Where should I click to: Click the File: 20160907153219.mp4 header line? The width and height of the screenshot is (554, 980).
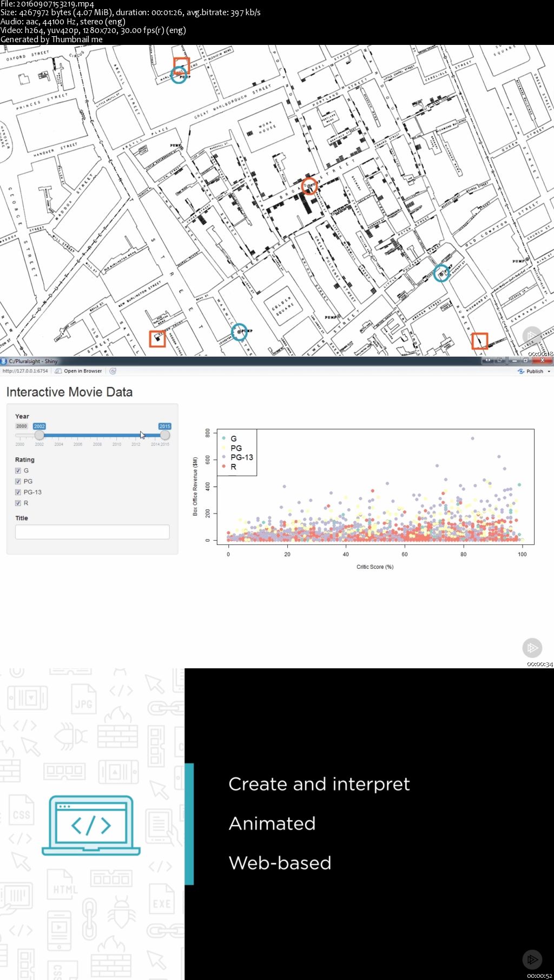(47, 4)
